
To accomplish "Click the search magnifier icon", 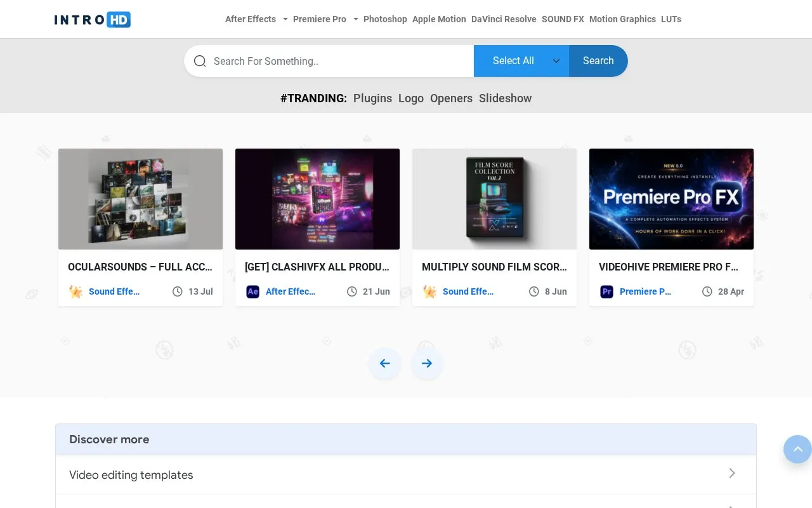I will [200, 61].
